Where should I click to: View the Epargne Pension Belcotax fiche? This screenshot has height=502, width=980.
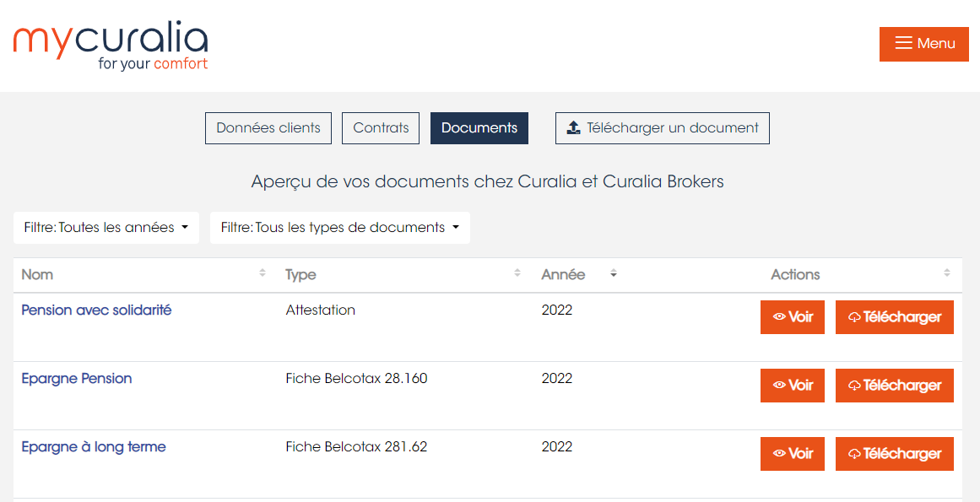pos(793,386)
